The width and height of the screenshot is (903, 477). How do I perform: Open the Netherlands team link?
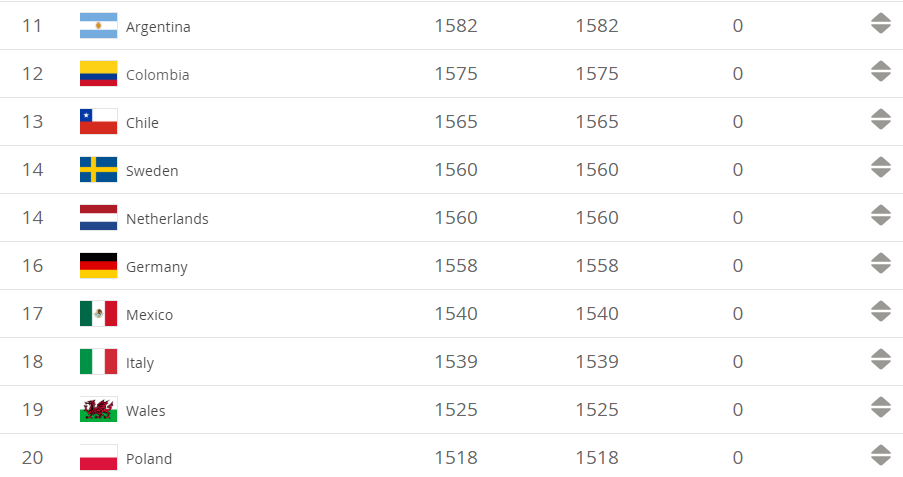point(167,219)
